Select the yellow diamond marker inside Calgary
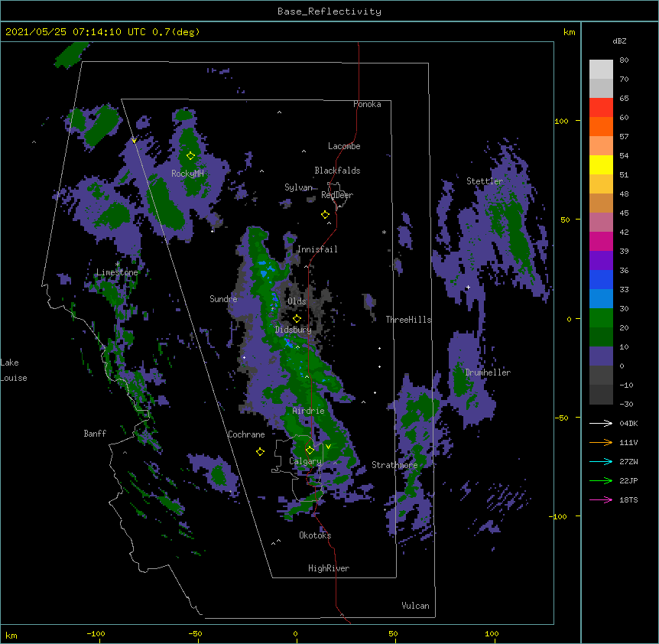Viewport: 659px width, 644px height. point(310,450)
